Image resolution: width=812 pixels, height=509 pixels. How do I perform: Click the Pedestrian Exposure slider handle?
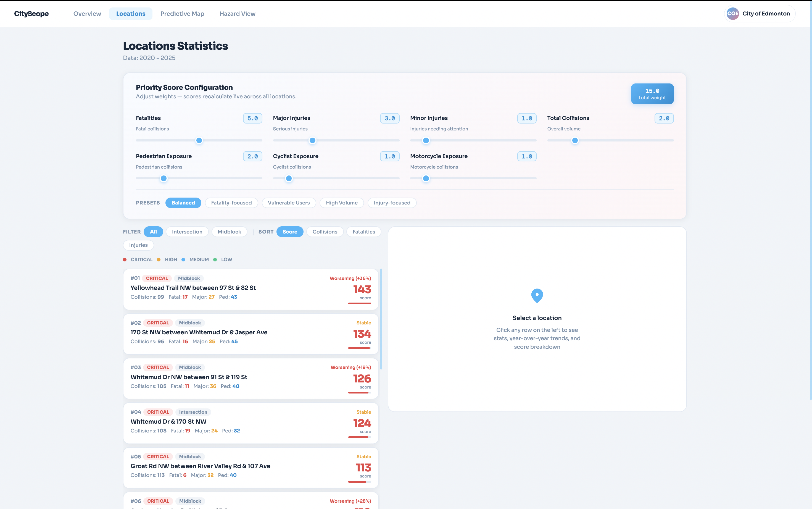coord(164,179)
